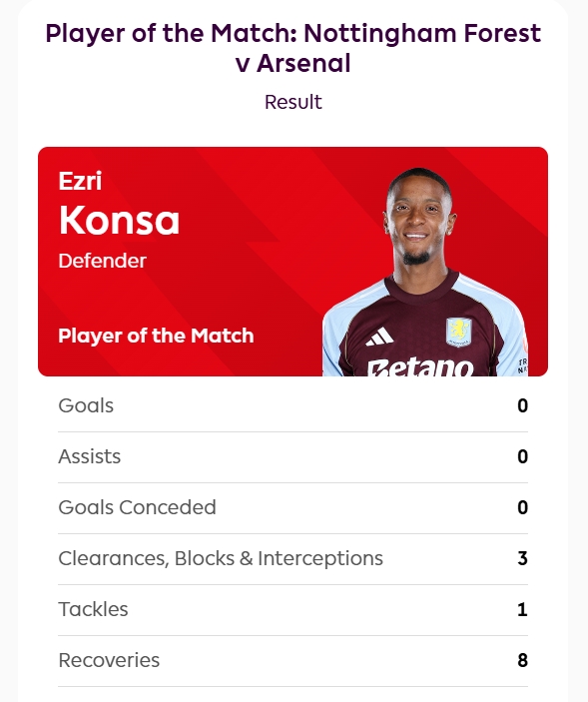Click the Recoveries value 8

tap(523, 660)
